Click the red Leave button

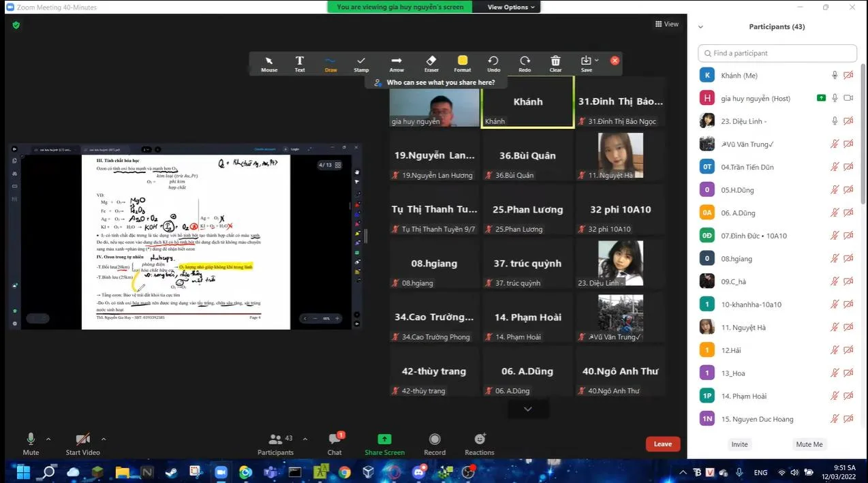click(662, 444)
